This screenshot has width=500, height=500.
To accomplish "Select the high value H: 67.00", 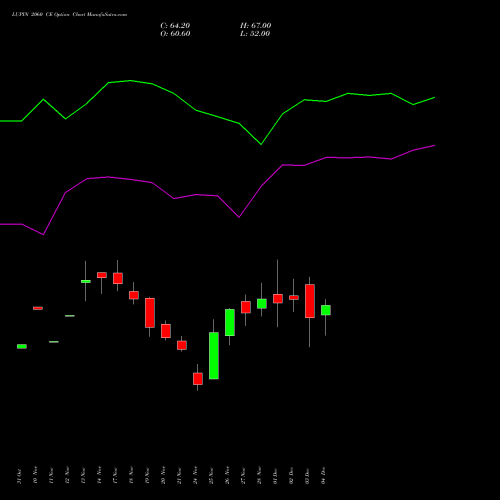I will (x=256, y=26).
